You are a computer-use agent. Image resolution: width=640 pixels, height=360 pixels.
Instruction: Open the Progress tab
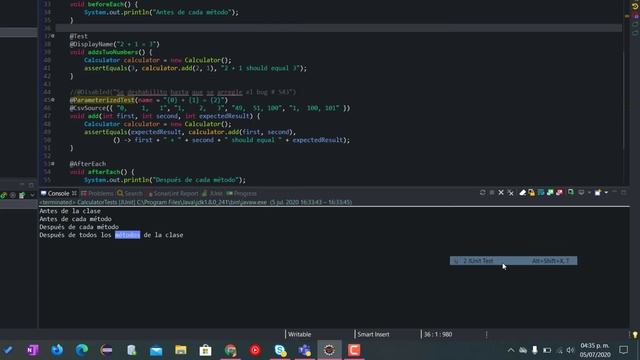242,193
